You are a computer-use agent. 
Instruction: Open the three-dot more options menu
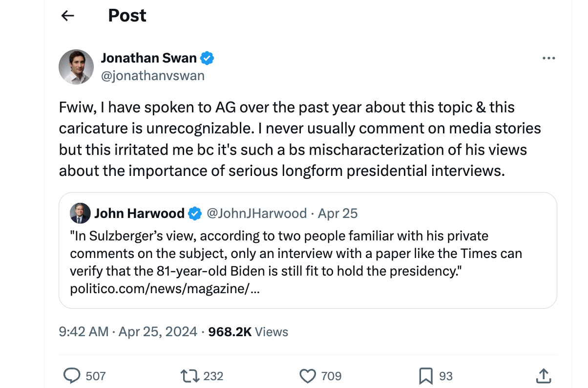point(549,59)
